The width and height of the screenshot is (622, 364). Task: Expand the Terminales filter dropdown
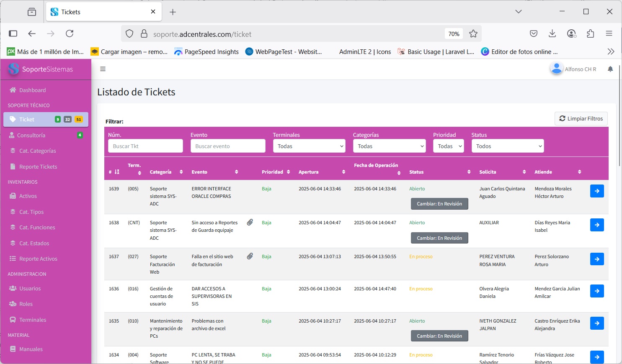[309, 146]
